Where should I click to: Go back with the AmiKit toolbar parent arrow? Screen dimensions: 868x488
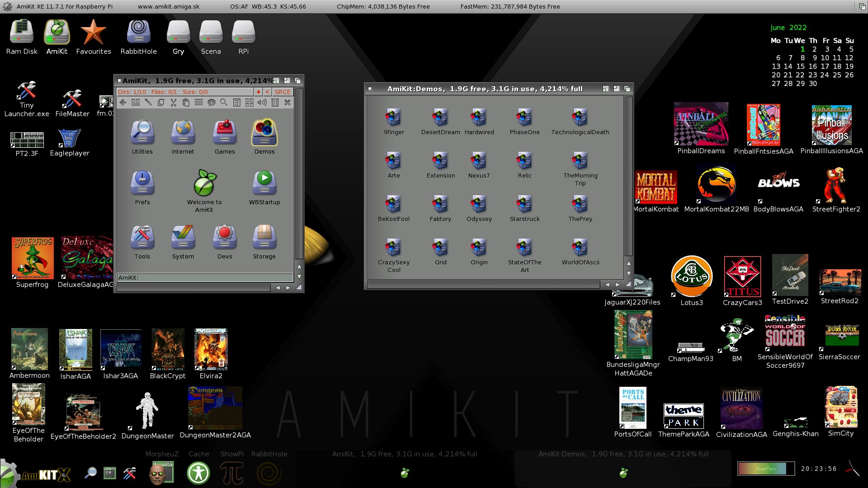(x=123, y=103)
